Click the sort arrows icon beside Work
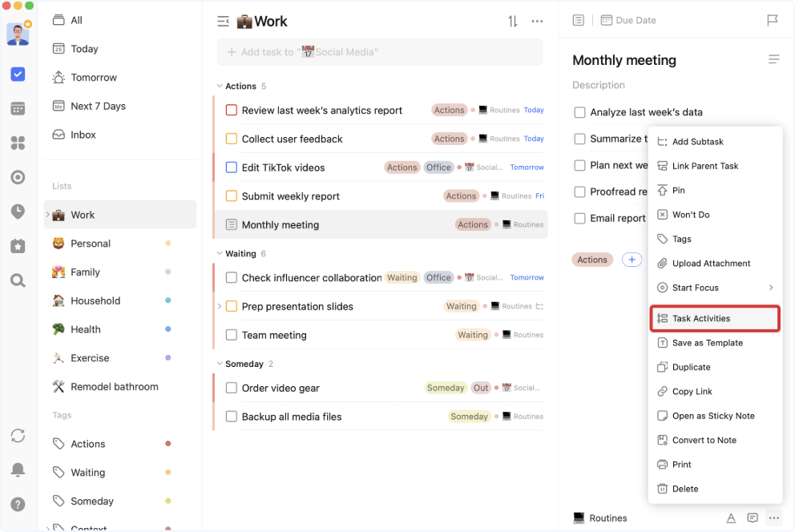795x532 pixels. [x=513, y=22]
